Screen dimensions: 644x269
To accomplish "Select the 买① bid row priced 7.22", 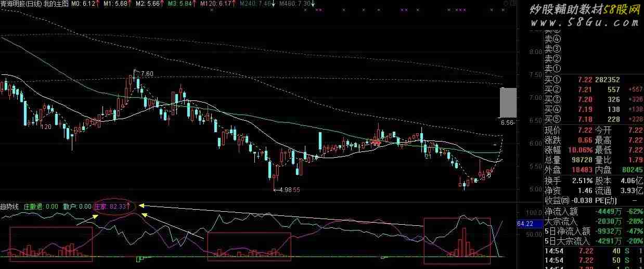I will [594, 80].
